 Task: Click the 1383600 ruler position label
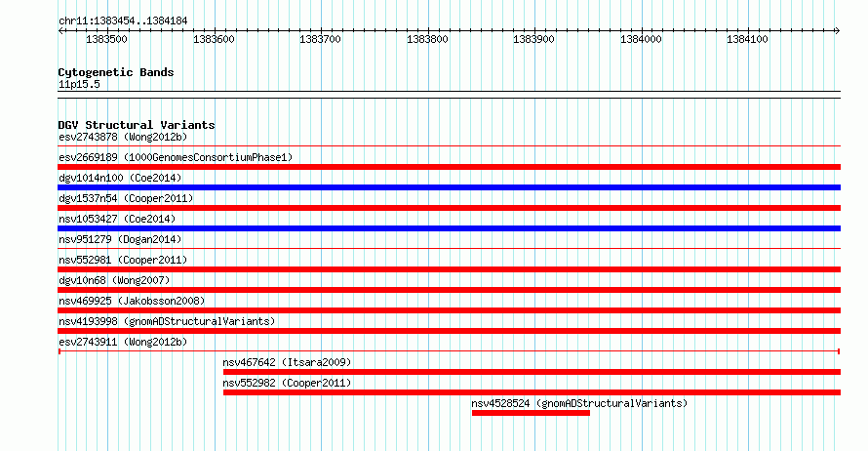214,39
